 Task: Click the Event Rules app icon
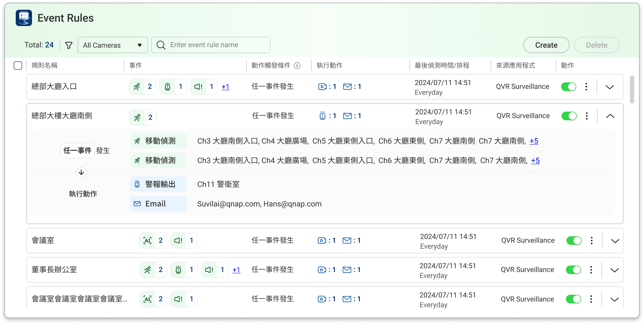point(24,18)
